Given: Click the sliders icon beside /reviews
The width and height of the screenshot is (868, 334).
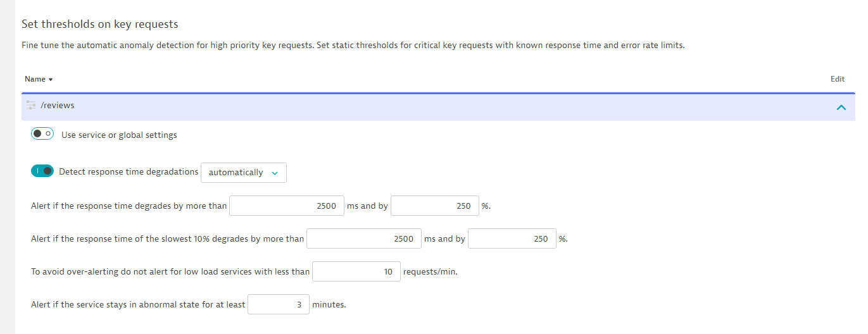Looking at the screenshot, I should [x=31, y=106].
